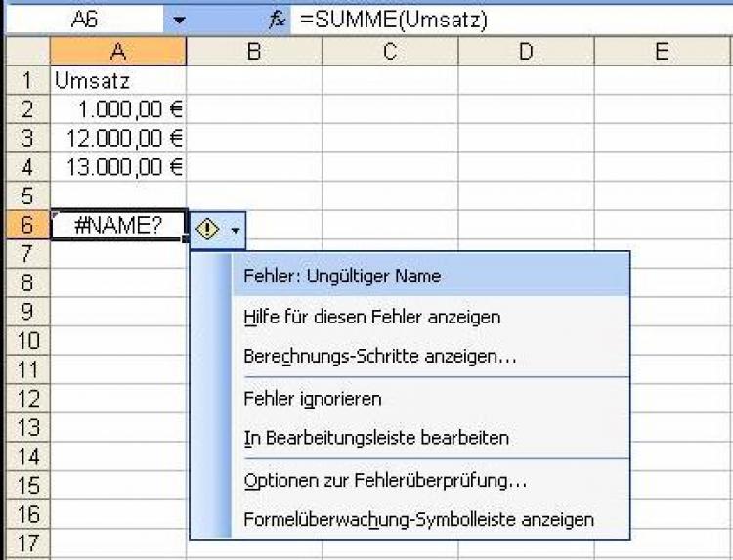Click cell A6 showing #NAME? error
The width and height of the screenshot is (733, 560).
(117, 226)
